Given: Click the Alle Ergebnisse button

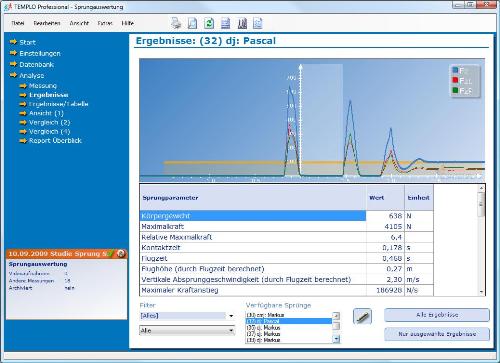Looking at the screenshot, I should pos(437,315).
